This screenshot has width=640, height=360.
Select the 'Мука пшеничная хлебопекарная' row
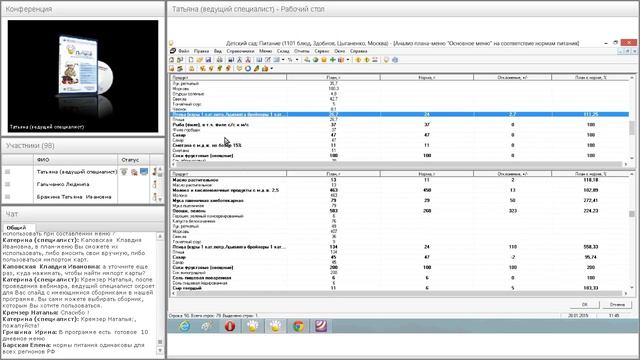click(x=399, y=200)
